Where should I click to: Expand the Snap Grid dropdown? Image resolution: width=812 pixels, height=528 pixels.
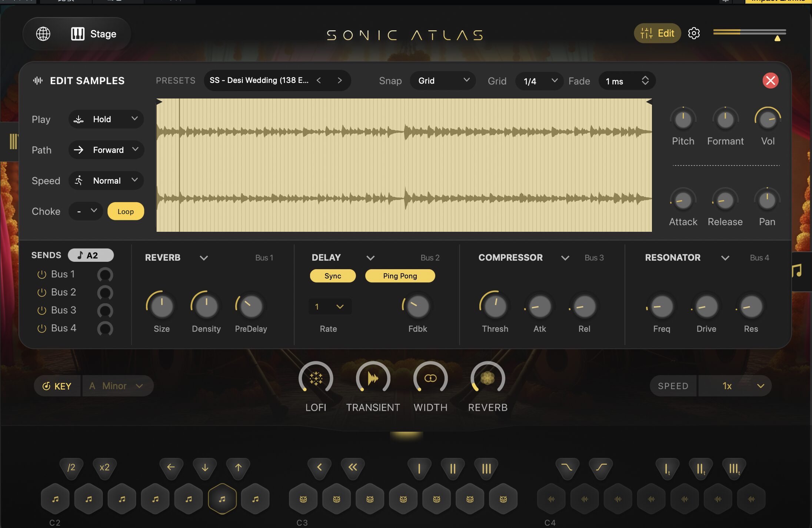pyautogui.click(x=443, y=81)
